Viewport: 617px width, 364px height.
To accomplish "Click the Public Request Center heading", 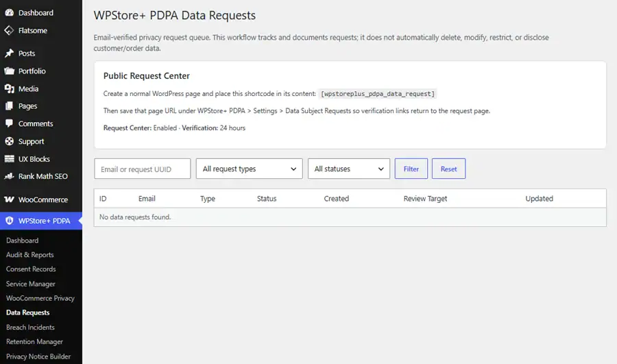I will tap(147, 76).
